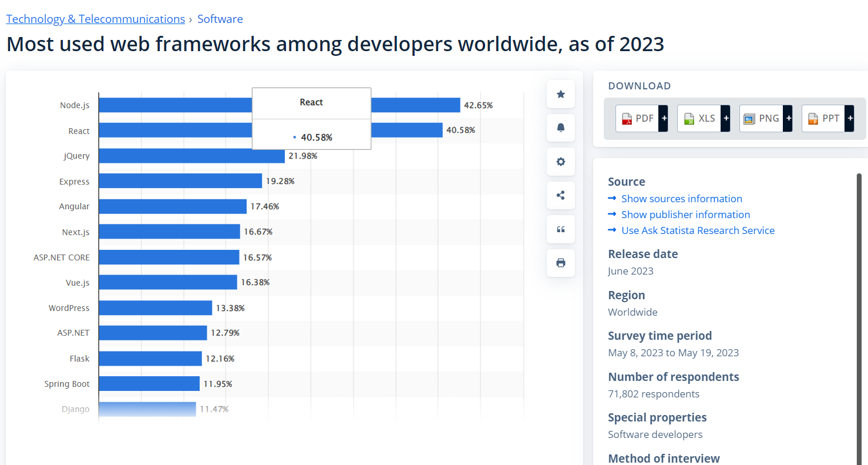Open the Technology & Telecommunications breadcrumb

click(x=95, y=19)
